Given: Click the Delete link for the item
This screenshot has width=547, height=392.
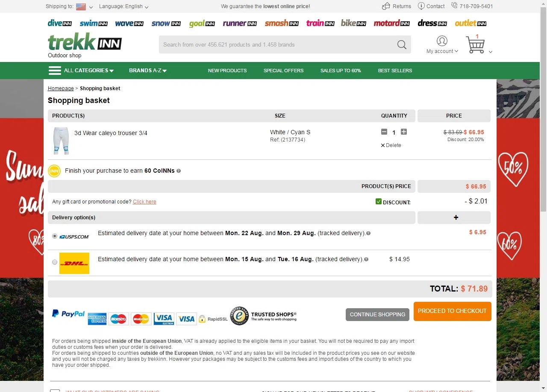Looking at the screenshot, I should point(391,145).
